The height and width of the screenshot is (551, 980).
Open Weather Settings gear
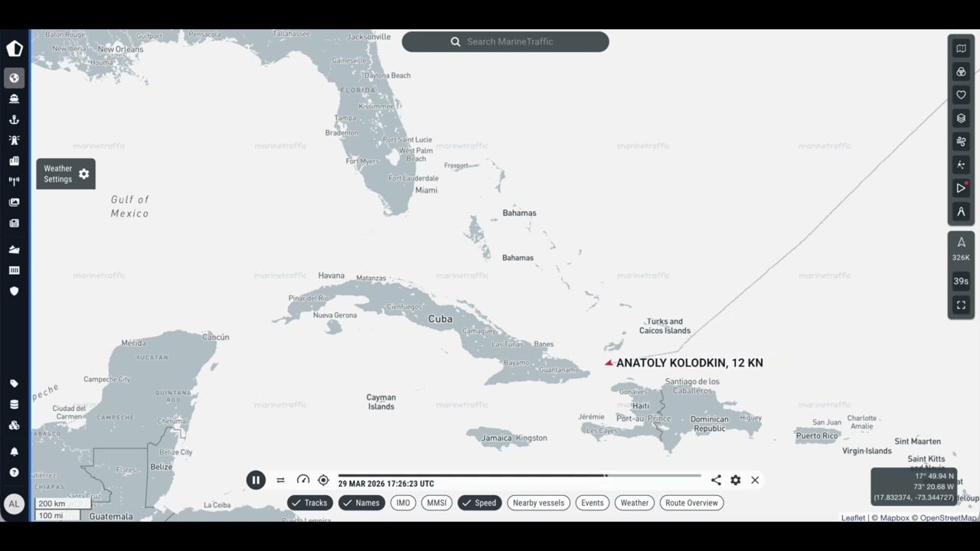(x=84, y=174)
